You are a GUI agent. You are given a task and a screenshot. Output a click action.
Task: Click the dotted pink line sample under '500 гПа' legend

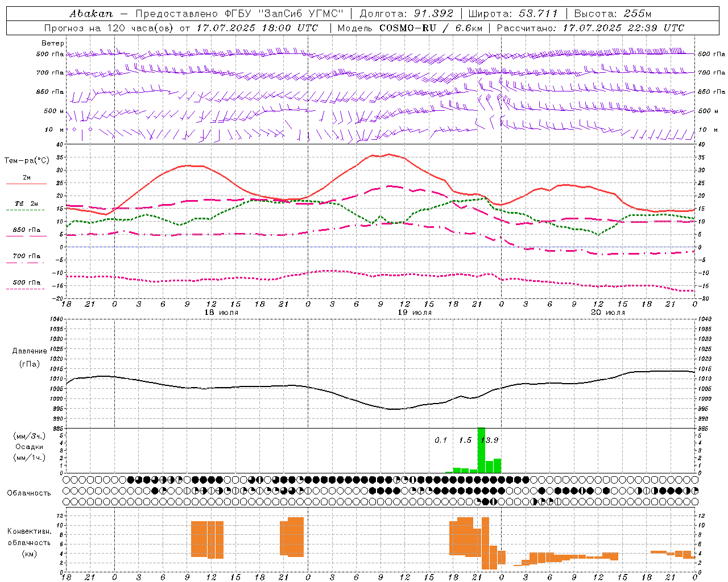pyautogui.click(x=26, y=289)
